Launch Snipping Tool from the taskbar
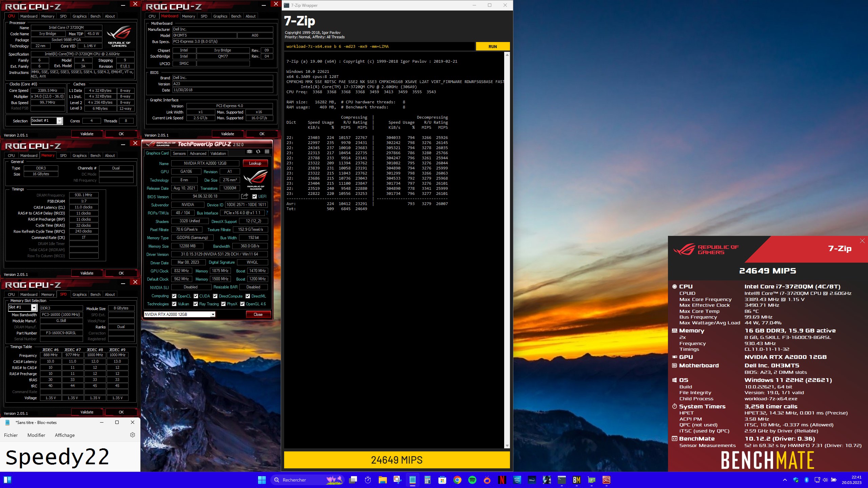Image resolution: width=868 pixels, height=488 pixels. coord(397,480)
